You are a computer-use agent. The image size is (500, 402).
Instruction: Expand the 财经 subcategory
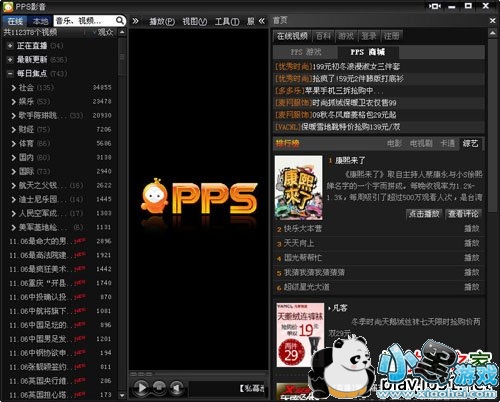click(x=14, y=130)
